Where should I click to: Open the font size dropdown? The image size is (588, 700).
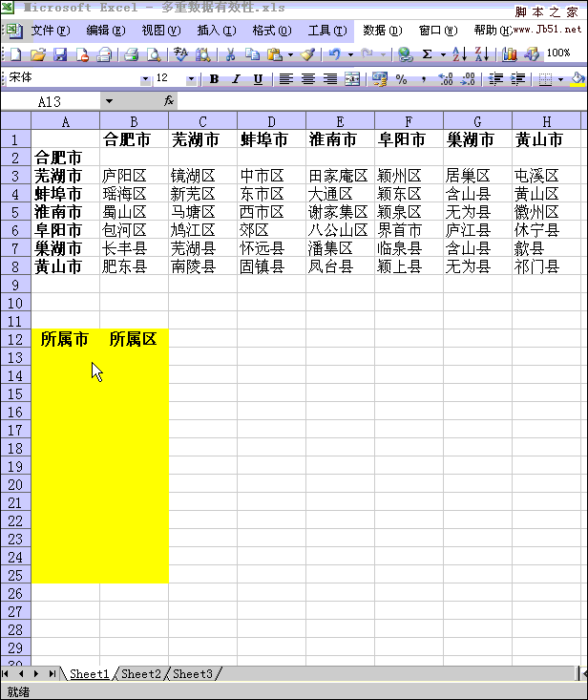192,79
